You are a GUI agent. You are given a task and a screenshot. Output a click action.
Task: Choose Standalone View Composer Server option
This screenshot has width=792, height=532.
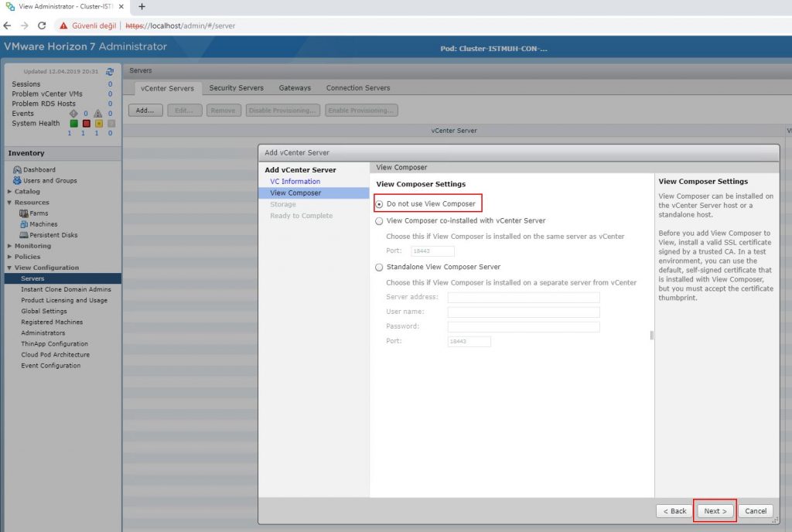point(379,268)
